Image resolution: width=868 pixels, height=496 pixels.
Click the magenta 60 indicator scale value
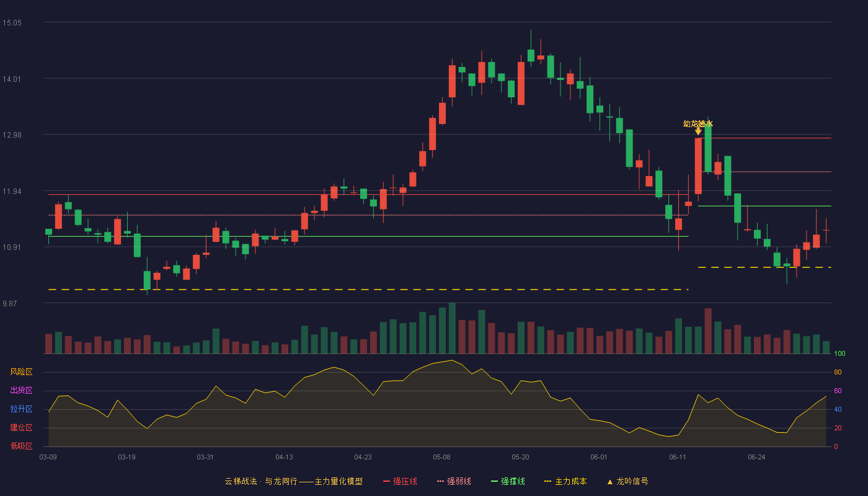[x=838, y=391]
